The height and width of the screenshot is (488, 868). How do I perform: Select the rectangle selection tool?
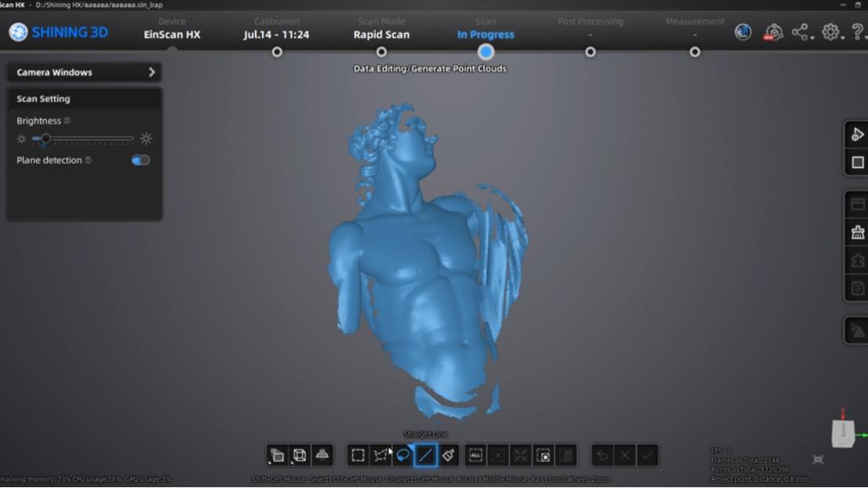[358, 455]
